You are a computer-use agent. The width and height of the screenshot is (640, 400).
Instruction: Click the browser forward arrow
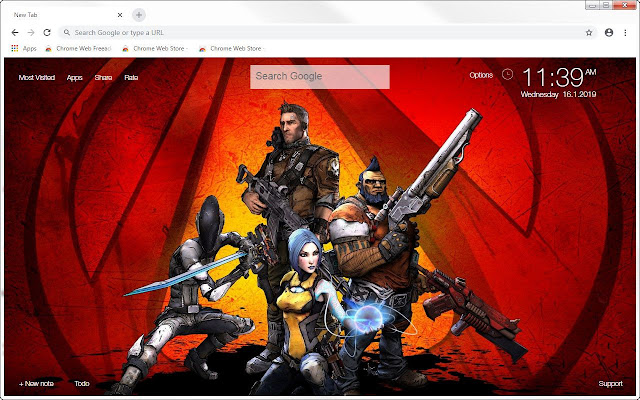click(x=31, y=32)
